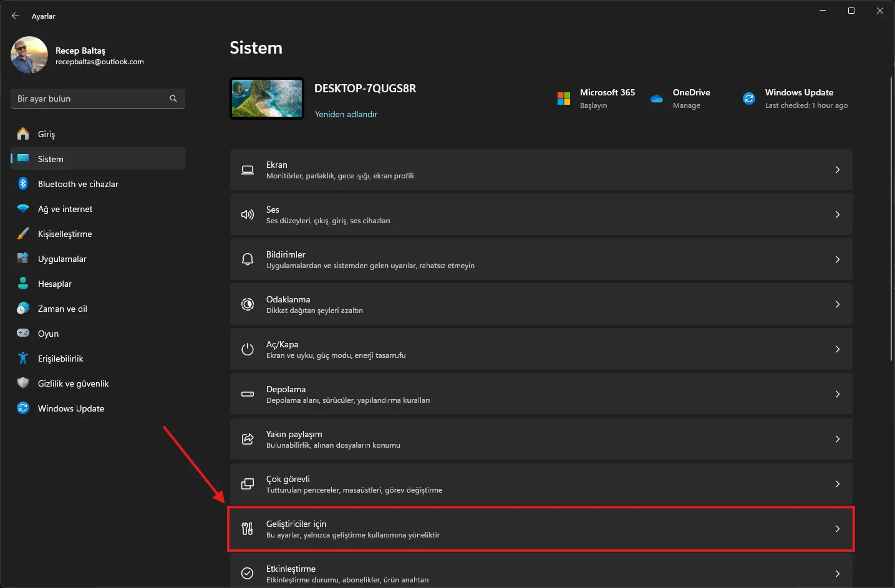Screen dimensions: 895x588
Task: Click the Uygulamalar apps icon
Action: click(x=23, y=258)
